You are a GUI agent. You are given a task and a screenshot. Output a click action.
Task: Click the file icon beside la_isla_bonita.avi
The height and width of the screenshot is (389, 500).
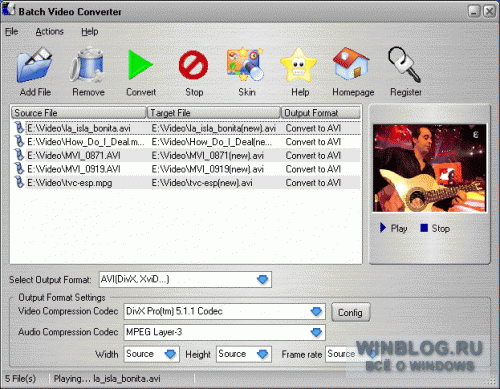19,128
